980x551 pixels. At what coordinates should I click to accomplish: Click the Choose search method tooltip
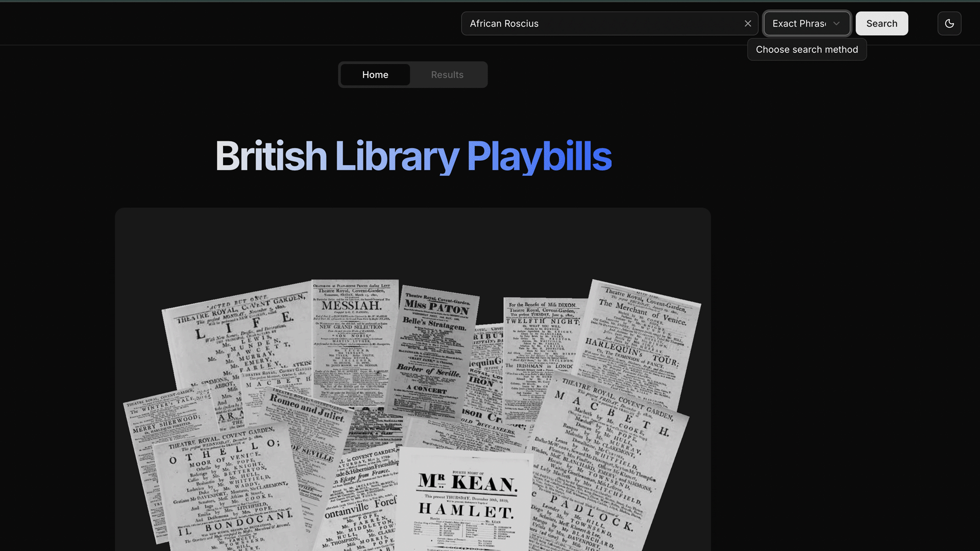point(806,49)
